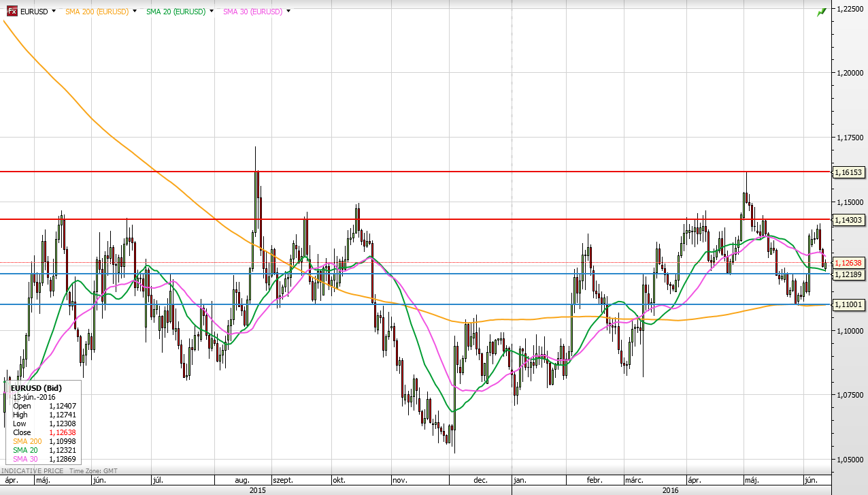Click the EURUSD symbol label in the header

[x=35, y=12]
